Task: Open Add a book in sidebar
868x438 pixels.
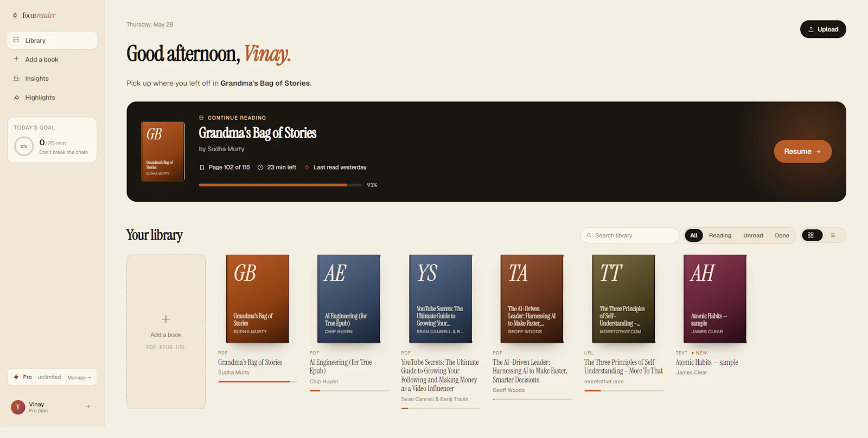Action: pos(52,59)
